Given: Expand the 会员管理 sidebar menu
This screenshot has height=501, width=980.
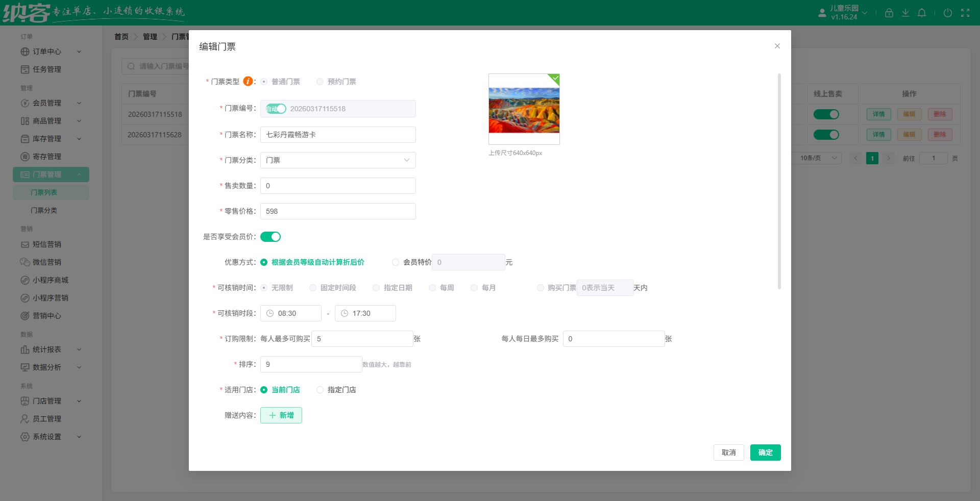Looking at the screenshot, I should [46, 103].
